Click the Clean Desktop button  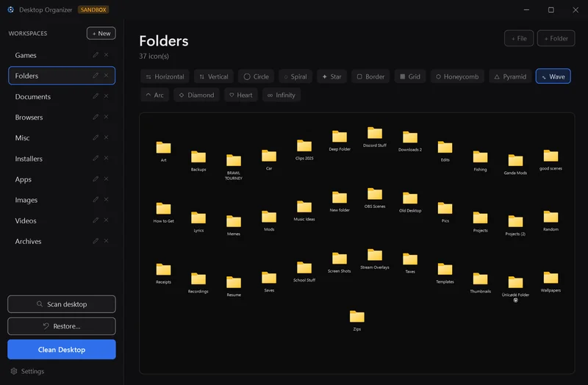pyautogui.click(x=62, y=350)
